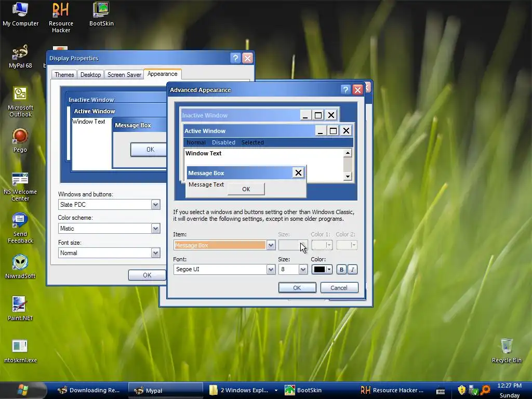
Task: Switch to the Themes tab
Action: coord(64,75)
